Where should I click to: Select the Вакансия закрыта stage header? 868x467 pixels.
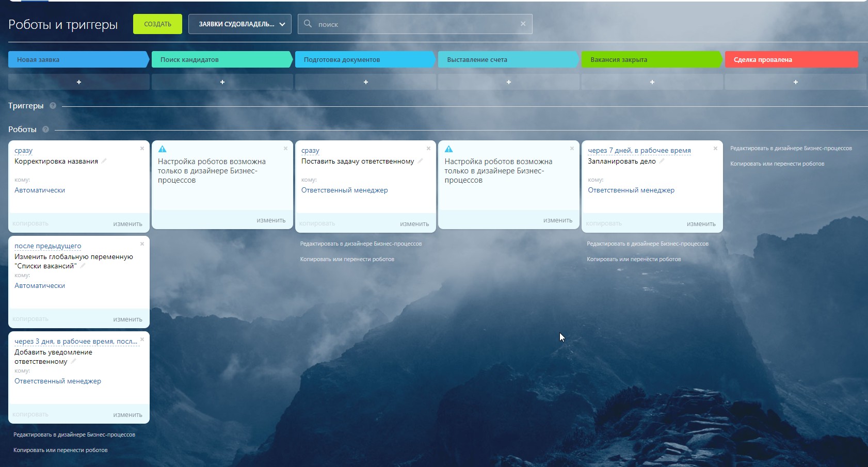(x=652, y=59)
